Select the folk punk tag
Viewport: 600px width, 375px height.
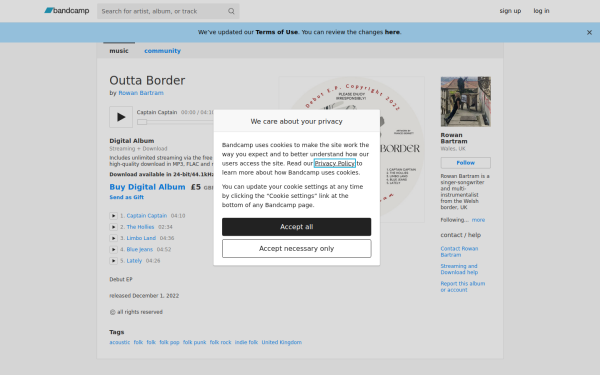(x=194, y=342)
